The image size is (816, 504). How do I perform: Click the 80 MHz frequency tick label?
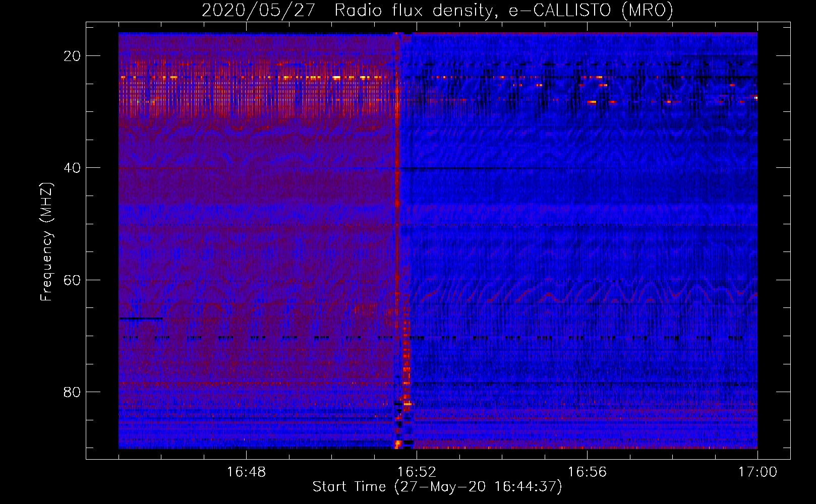[x=72, y=392]
